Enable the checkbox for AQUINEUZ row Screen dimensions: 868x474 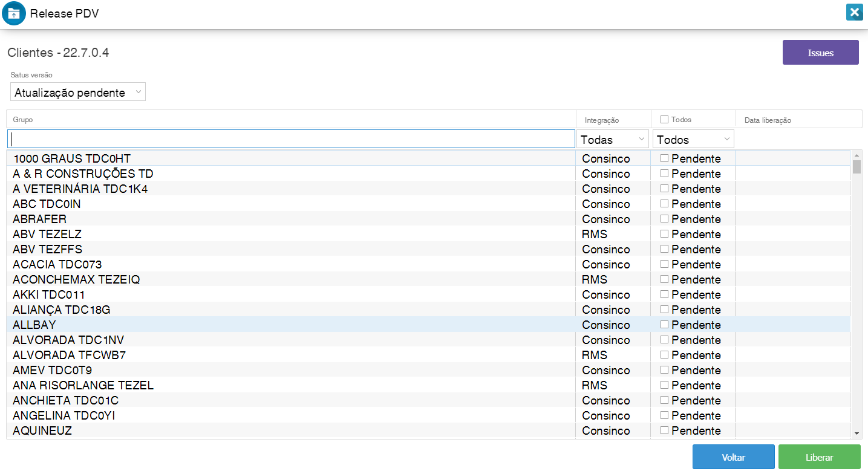(x=664, y=430)
